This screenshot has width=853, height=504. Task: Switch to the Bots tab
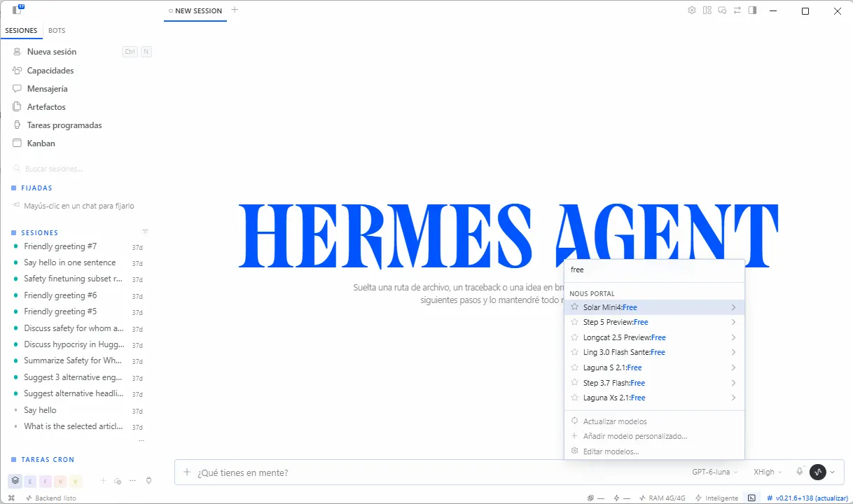click(57, 31)
